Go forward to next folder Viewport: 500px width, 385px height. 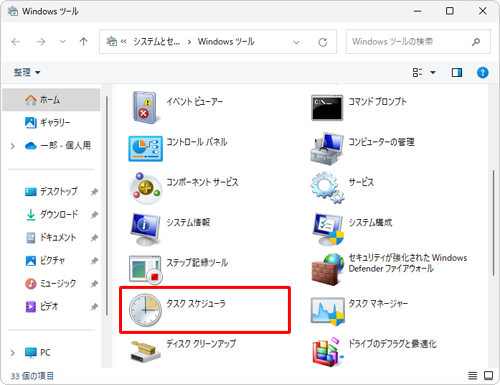click(41, 42)
